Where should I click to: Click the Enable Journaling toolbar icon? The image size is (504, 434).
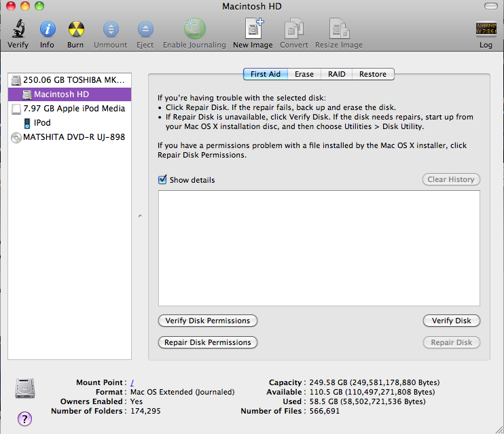pos(194,29)
